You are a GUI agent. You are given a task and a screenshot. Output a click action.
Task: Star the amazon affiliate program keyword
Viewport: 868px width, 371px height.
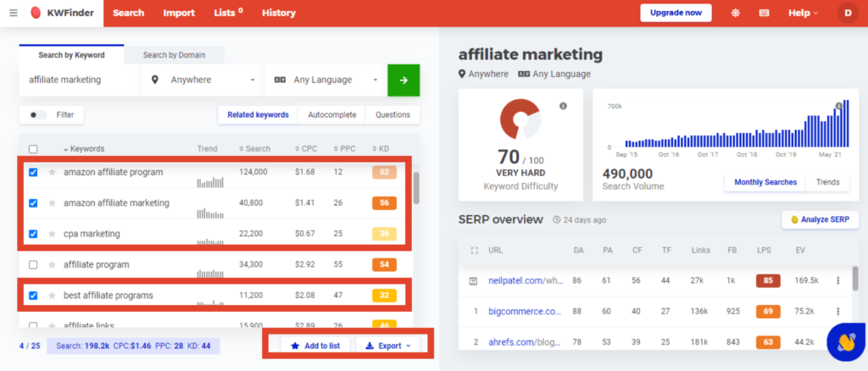pos(52,173)
